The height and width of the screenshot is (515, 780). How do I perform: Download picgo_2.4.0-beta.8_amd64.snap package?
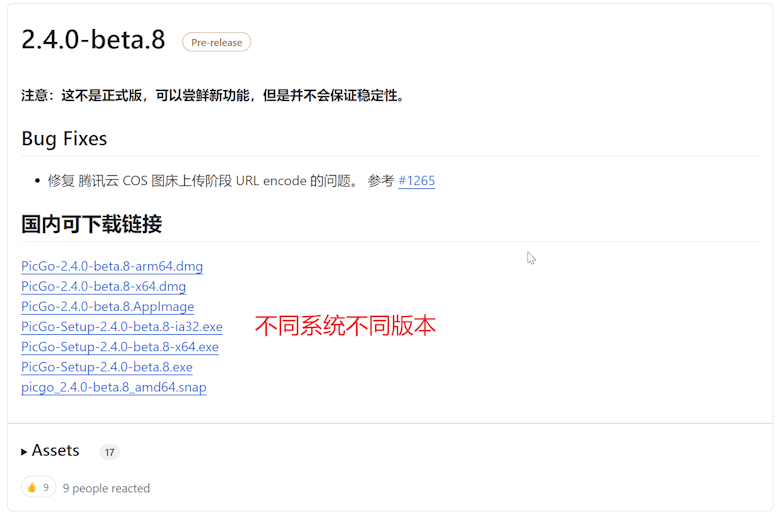click(x=113, y=387)
